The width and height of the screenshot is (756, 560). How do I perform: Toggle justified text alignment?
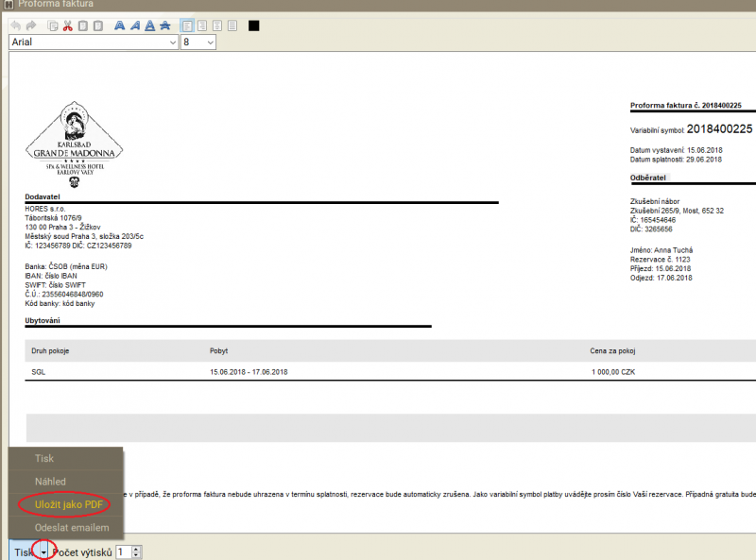tap(233, 25)
